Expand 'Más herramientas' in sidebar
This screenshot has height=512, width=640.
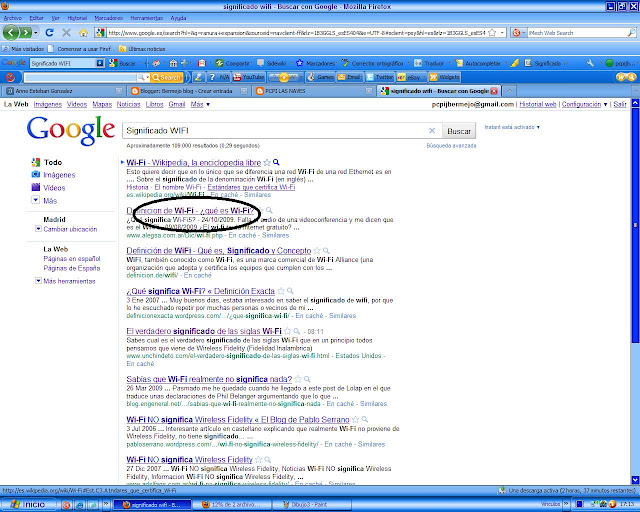(x=65, y=281)
